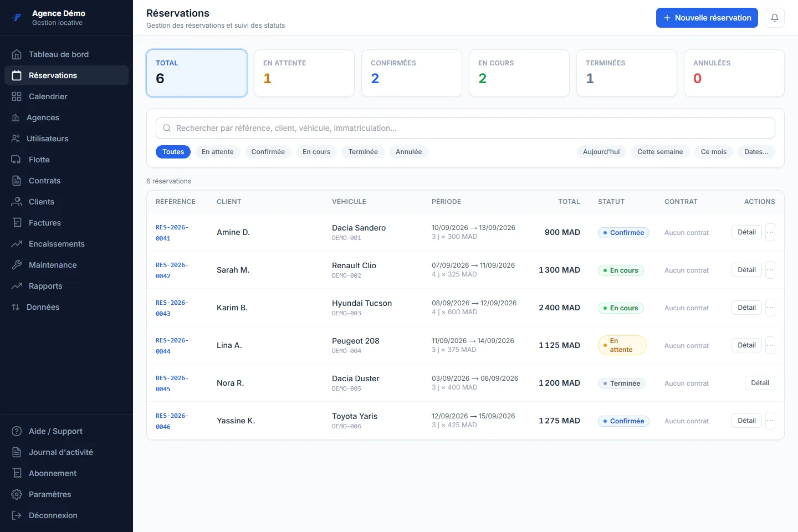
Task: Open the Utilisateurs people icon
Action: click(x=16, y=139)
